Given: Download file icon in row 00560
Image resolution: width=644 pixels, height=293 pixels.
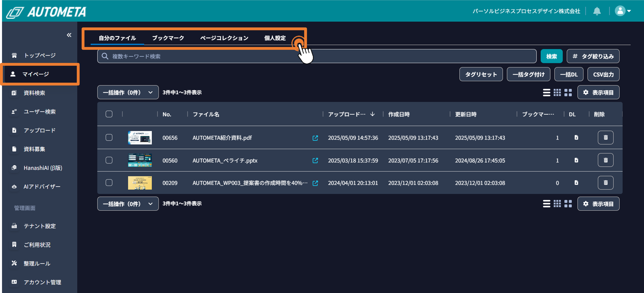Looking at the screenshot, I should coord(576,160).
